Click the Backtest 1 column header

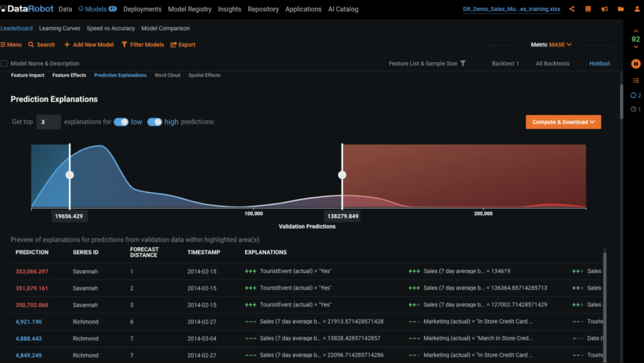tap(505, 64)
